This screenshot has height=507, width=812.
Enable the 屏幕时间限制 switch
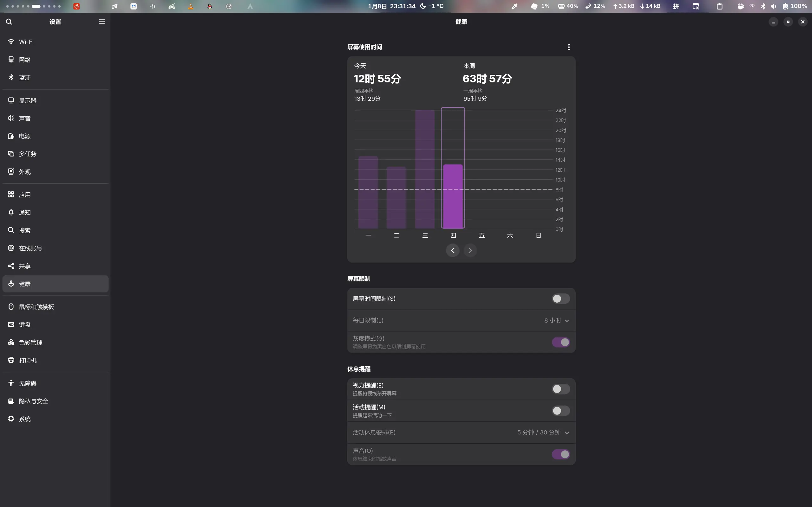point(560,299)
